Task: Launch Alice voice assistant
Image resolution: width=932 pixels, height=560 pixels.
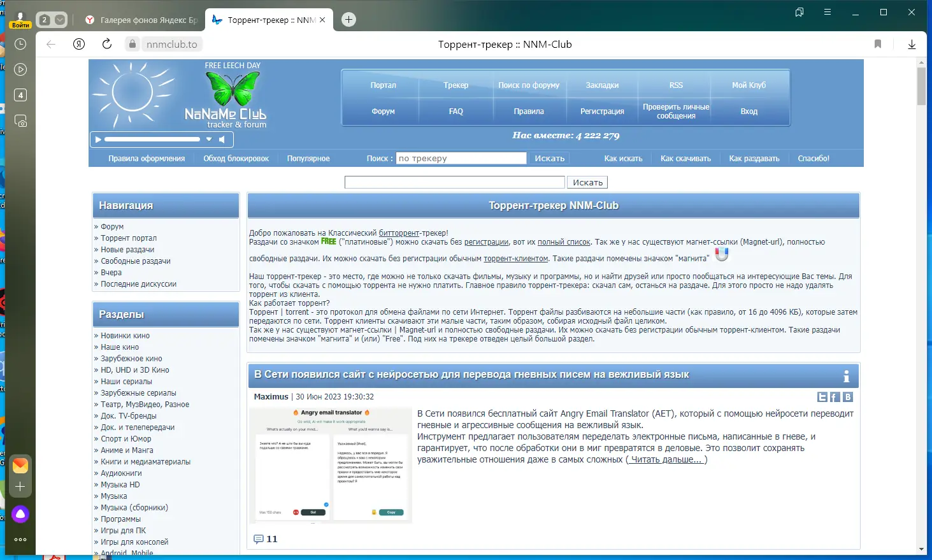Action: point(20,514)
